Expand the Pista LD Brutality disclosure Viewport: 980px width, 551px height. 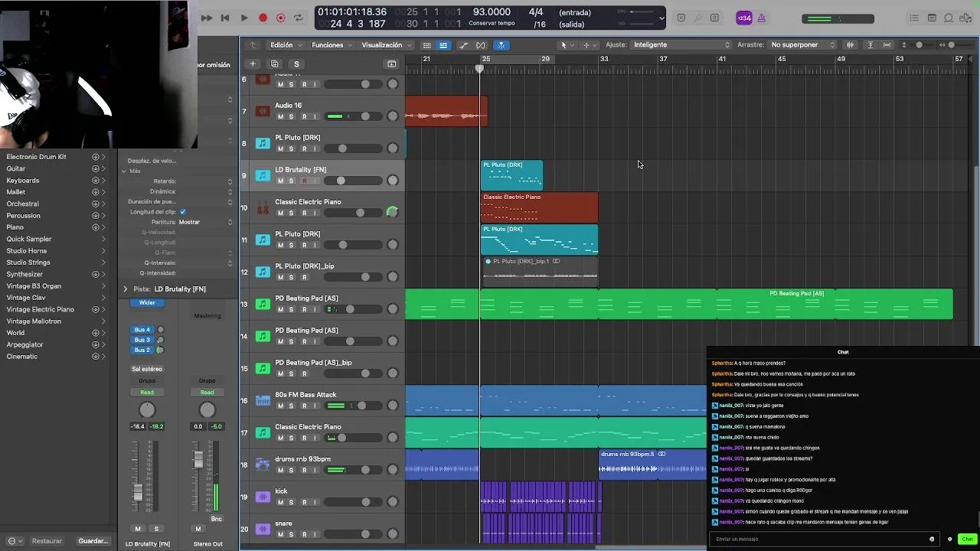tap(126, 289)
